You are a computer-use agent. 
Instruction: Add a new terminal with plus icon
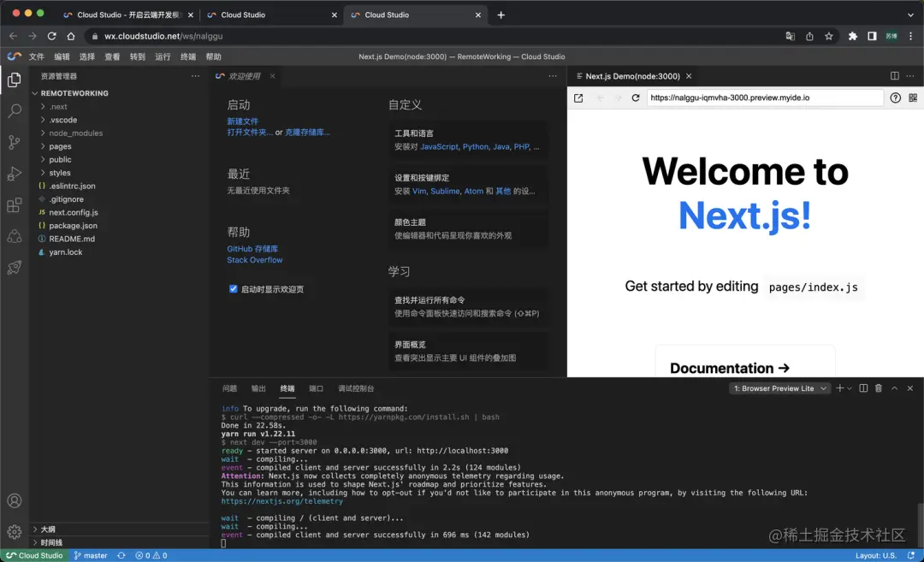coord(840,388)
